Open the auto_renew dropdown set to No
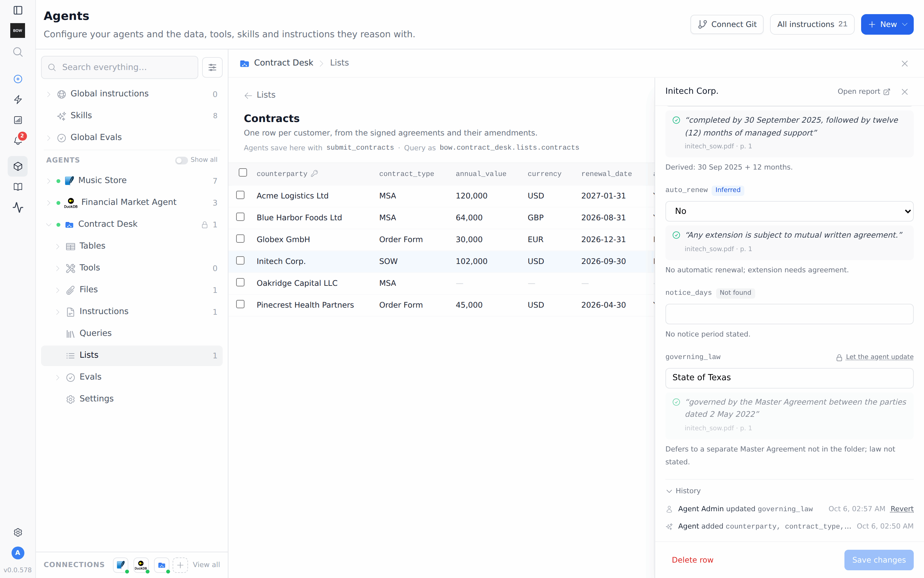 tap(789, 211)
